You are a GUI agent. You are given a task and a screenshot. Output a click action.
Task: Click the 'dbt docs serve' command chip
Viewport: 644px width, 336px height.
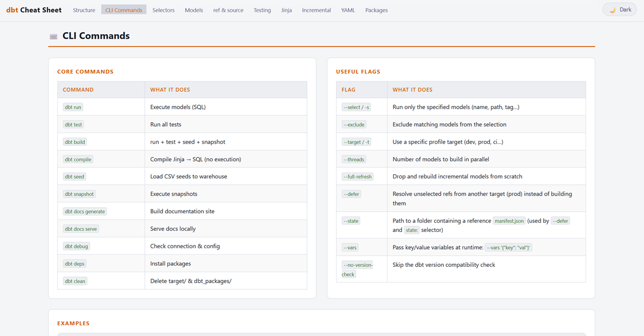click(81, 229)
